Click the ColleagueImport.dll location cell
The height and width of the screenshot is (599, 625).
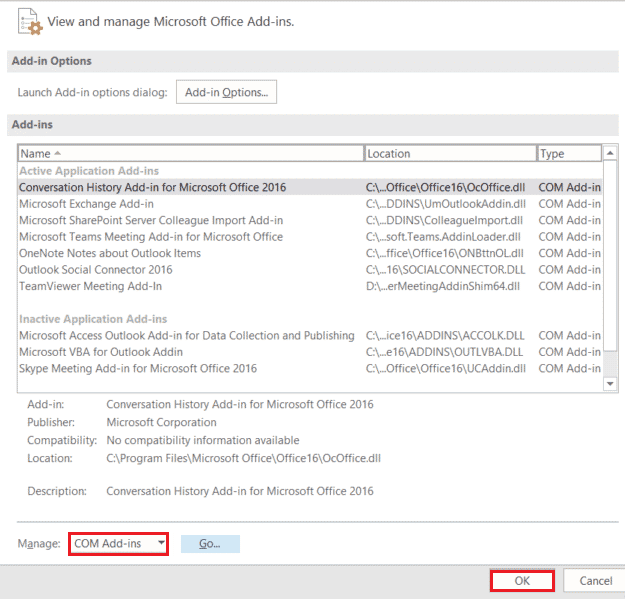pyautogui.click(x=444, y=220)
